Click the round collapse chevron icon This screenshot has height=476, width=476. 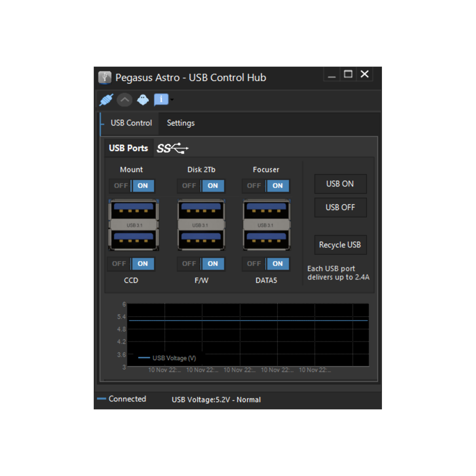pyautogui.click(x=125, y=100)
